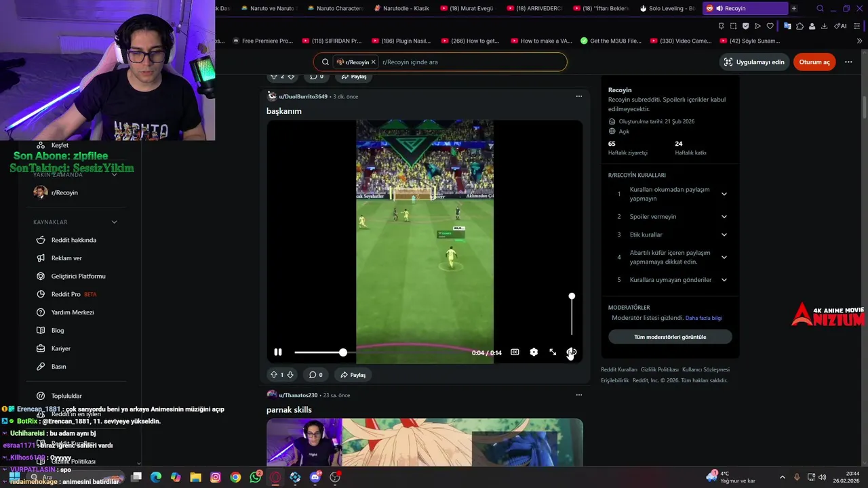This screenshot has width=868, height=488.
Task: Click Uygulamayı edin button
Action: [x=754, y=62]
